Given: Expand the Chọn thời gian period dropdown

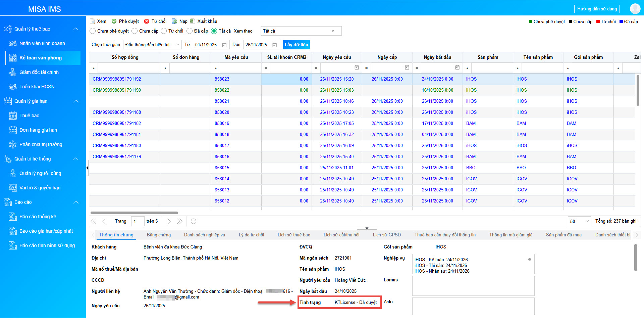Looking at the screenshot, I should (152, 45).
